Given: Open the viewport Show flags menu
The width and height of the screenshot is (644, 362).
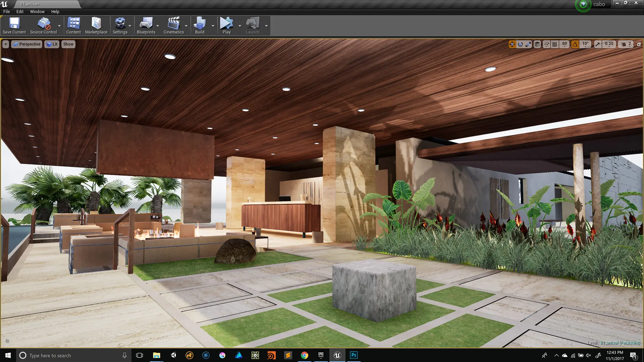Looking at the screenshot, I should (x=68, y=44).
